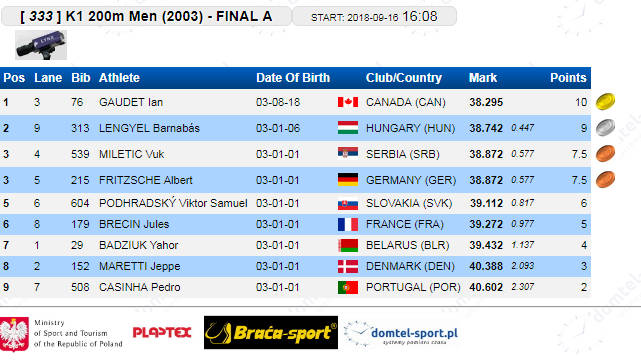This screenshot has width=641, height=360.
Task: Select the Athlete column header
Action: pos(119,78)
